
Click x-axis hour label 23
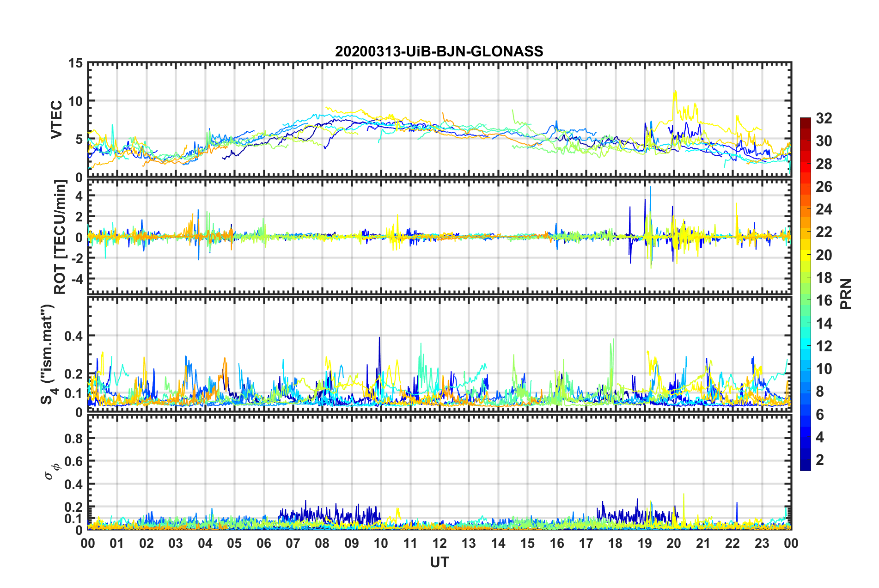(762, 543)
